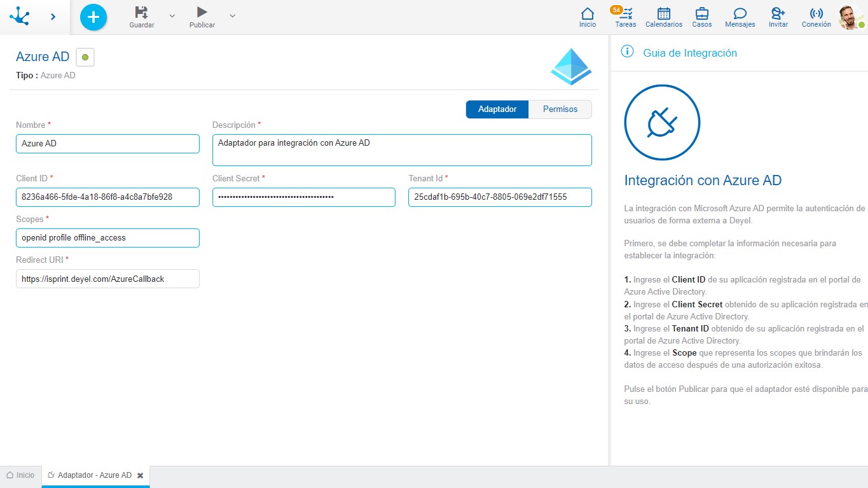The height and width of the screenshot is (488, 868).
Task: Open Mensajes chat icon
Action: (x=740, y=13)
